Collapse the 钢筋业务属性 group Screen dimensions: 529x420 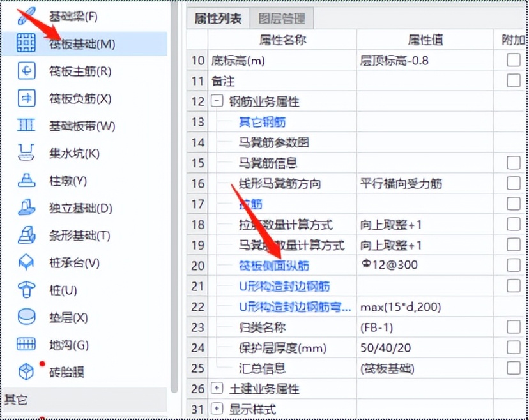[215, 101]
